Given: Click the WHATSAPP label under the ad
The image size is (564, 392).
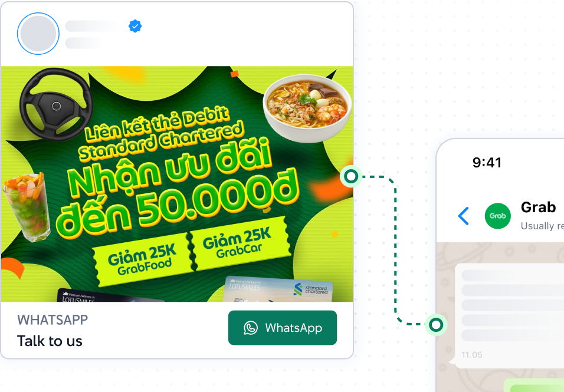Looking at the screenshot, I should [53, 319].
